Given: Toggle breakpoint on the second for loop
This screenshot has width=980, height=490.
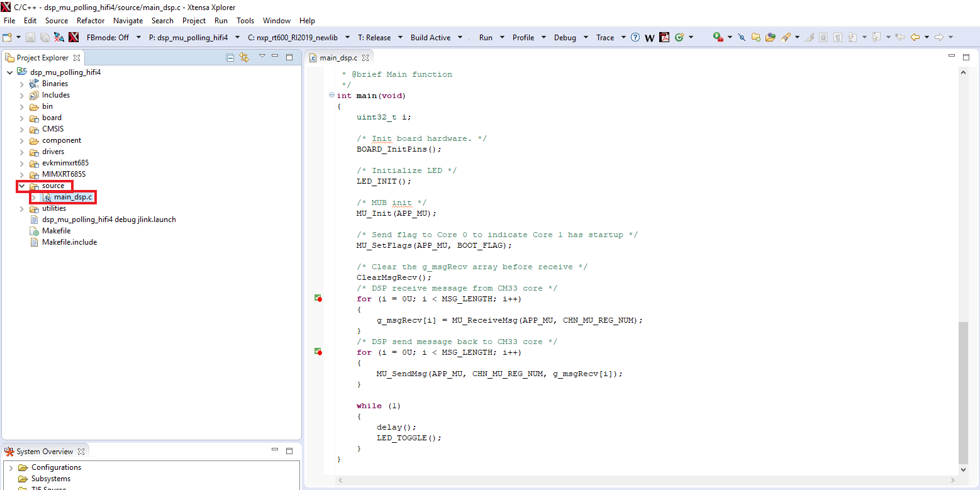Looking at the screenshot, I should click(x=318, y=352).
